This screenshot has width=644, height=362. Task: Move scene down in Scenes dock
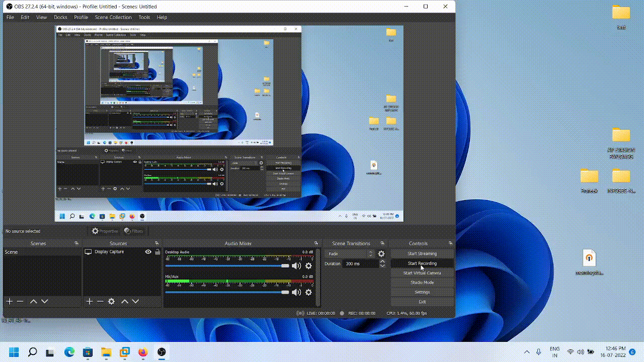(44, 301)
